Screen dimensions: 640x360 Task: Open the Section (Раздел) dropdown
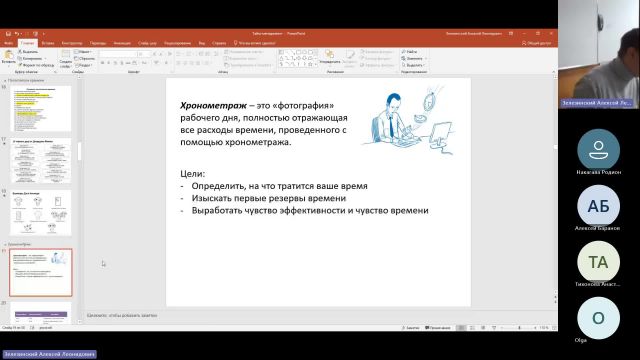pyautogui.click(x=84, y=65)
